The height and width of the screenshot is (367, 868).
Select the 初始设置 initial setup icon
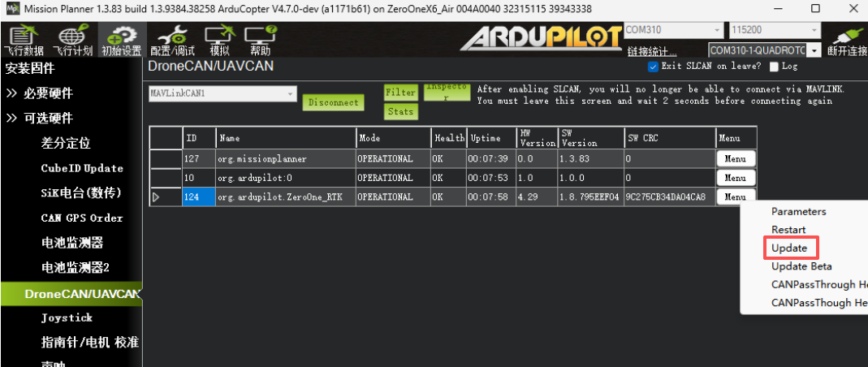coord(121,41)
